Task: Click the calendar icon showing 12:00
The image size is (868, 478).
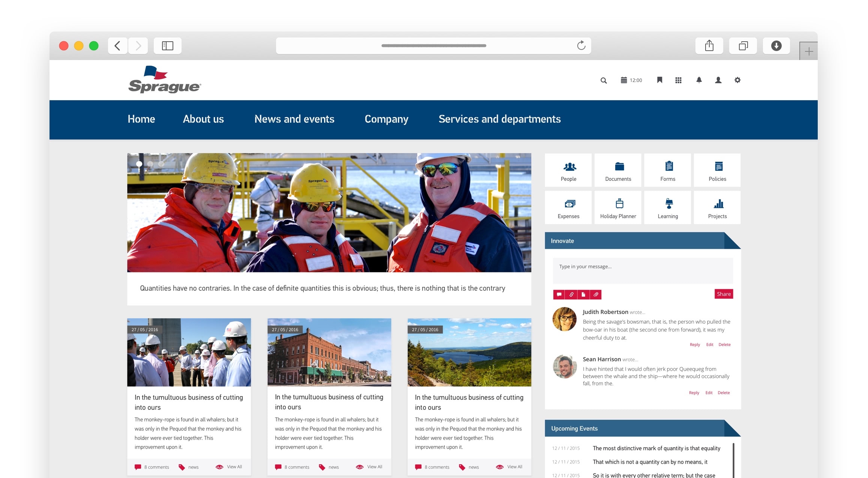Action: [625, 80]
